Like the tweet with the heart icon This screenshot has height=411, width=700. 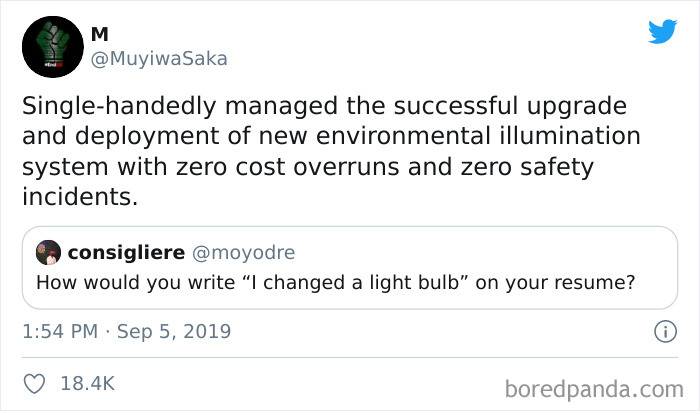pos(35,382)
